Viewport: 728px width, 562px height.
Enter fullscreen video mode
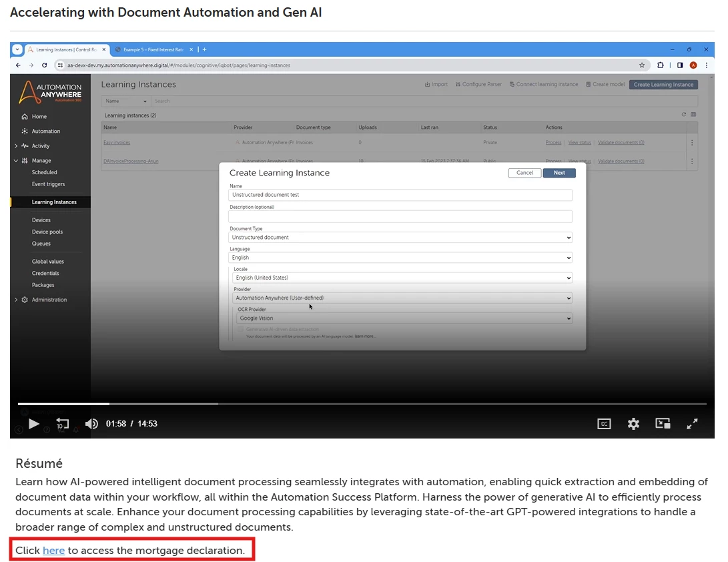point(692,424)
